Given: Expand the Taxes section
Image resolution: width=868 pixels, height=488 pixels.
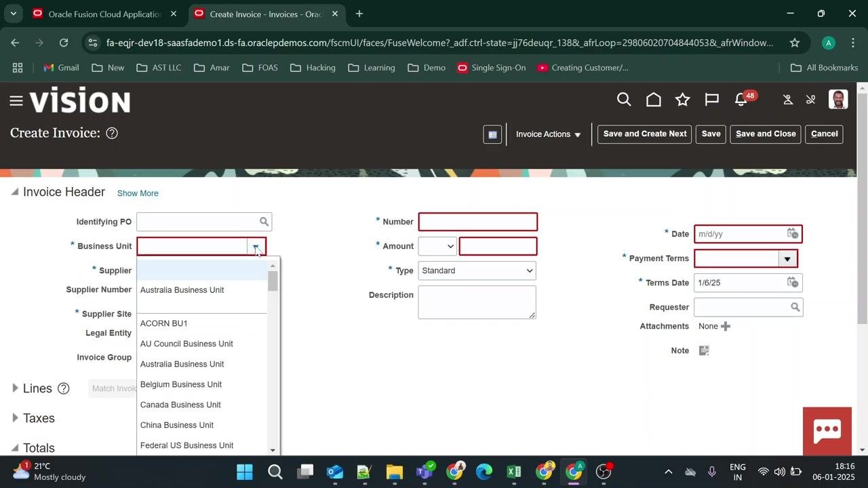Looking at the screenshot, I should click(15, 418).
